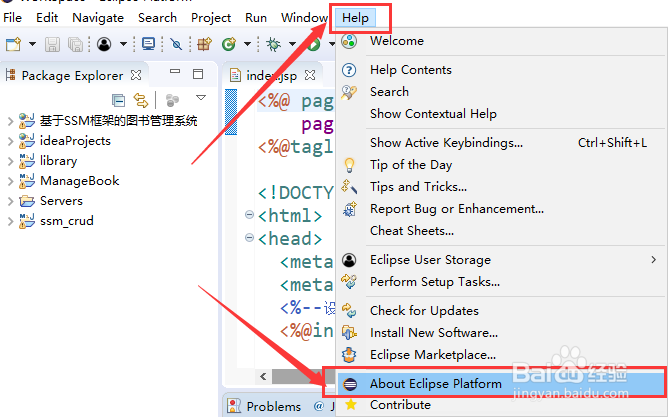
Task: Open the Search menu in menu bar
Action: (157, 18)
